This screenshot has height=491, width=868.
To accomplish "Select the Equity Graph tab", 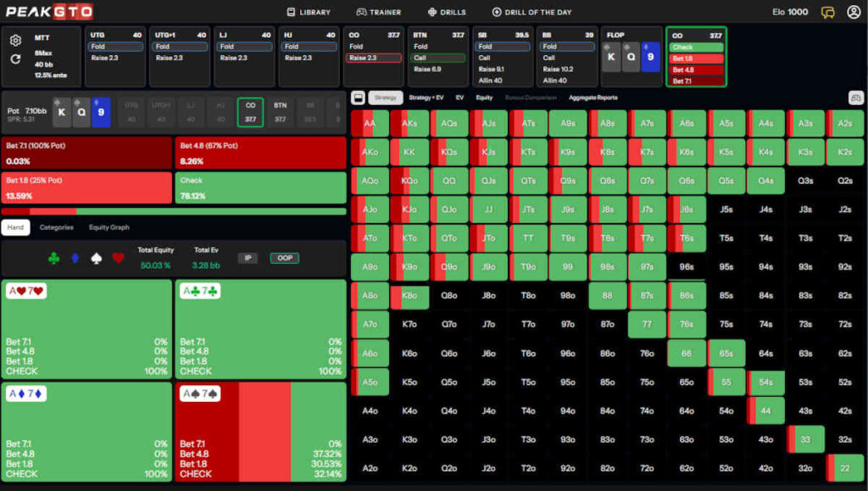I will (x=109, y=227).
